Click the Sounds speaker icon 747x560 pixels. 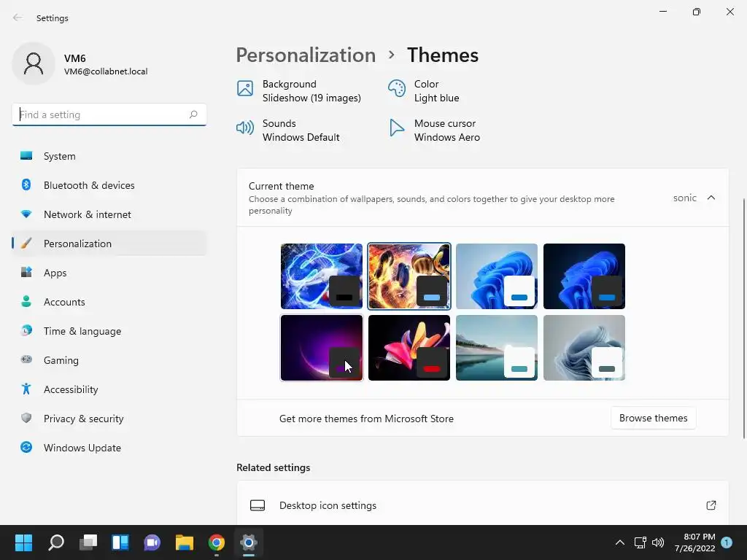tap(245, 128)
